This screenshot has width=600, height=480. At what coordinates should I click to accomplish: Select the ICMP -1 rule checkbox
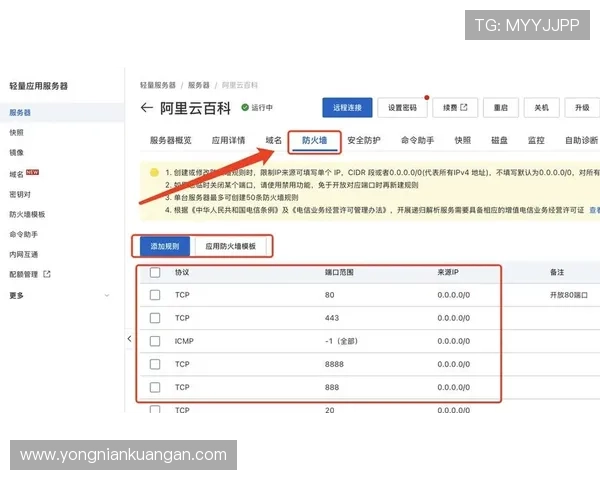(155, 341)
